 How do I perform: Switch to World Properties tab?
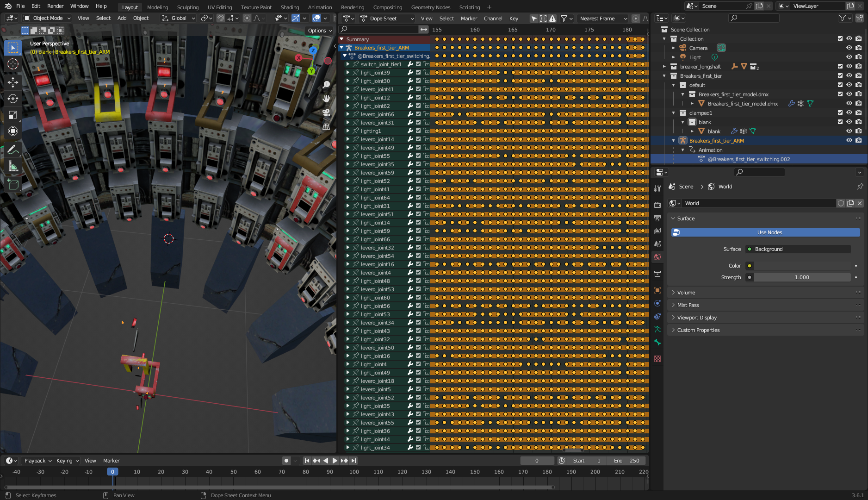[657, 257]
